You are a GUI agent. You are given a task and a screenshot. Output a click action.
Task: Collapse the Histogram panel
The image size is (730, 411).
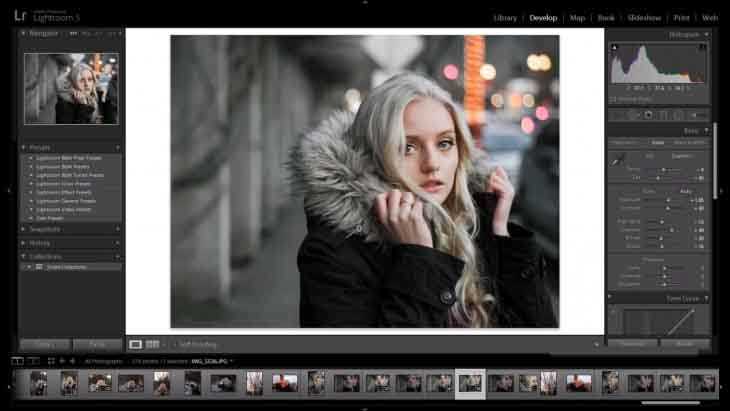pos(706,34)
